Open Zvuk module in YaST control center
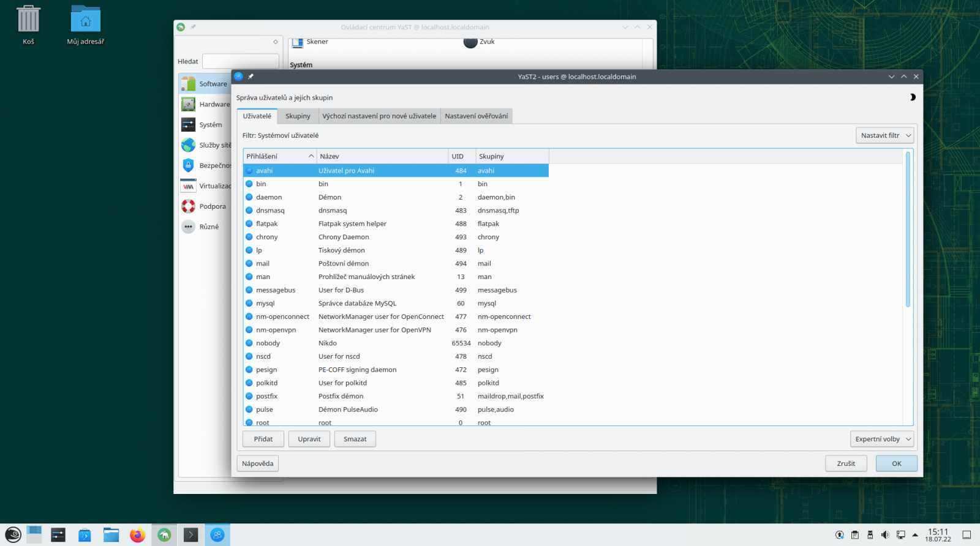This screenshot has height=546, width=980. 479,42
